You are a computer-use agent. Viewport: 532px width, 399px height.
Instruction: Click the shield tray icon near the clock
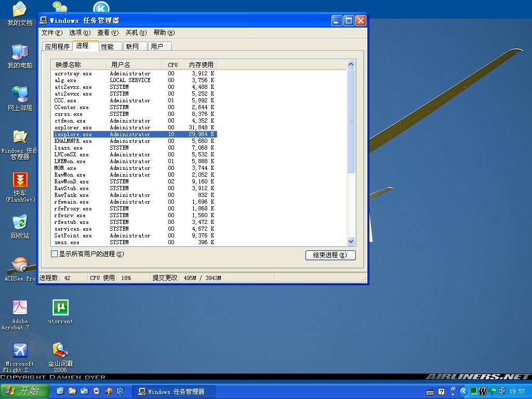click(x=502, y=392)
